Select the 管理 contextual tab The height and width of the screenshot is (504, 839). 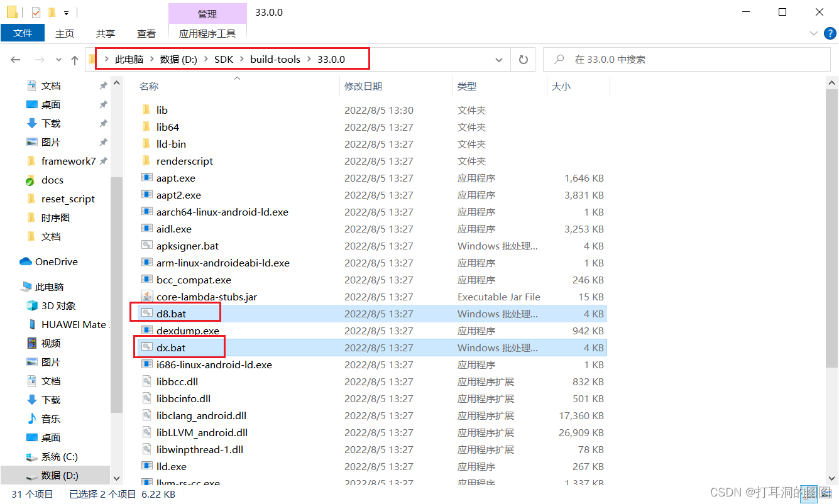pyautogui.click(x=207, y=14)
